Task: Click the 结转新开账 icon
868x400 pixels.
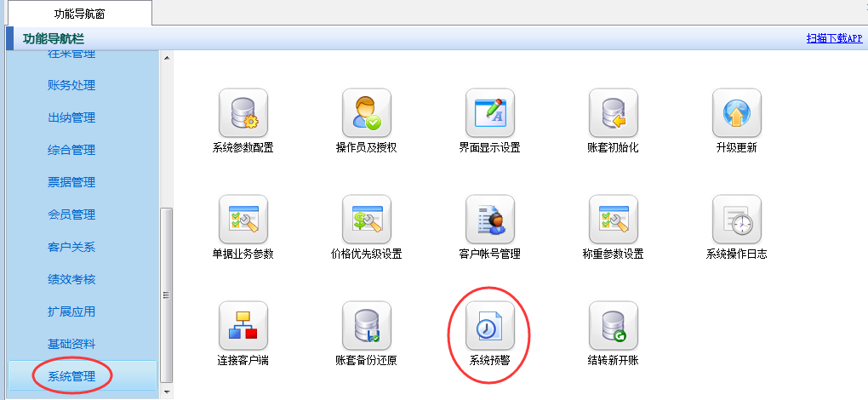Action: pyautogui.click(x=614, y=326)
